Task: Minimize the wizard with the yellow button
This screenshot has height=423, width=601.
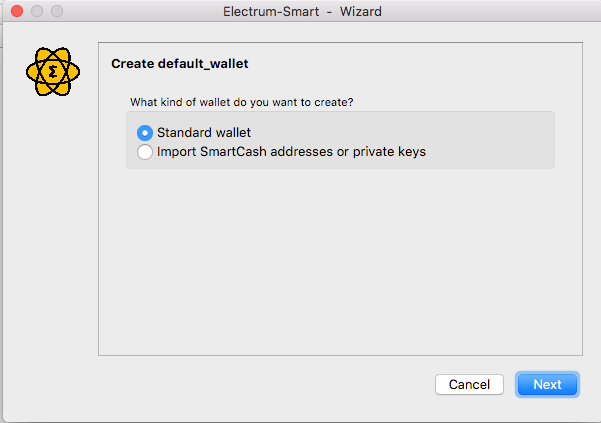Action: (x=36, y=12)
